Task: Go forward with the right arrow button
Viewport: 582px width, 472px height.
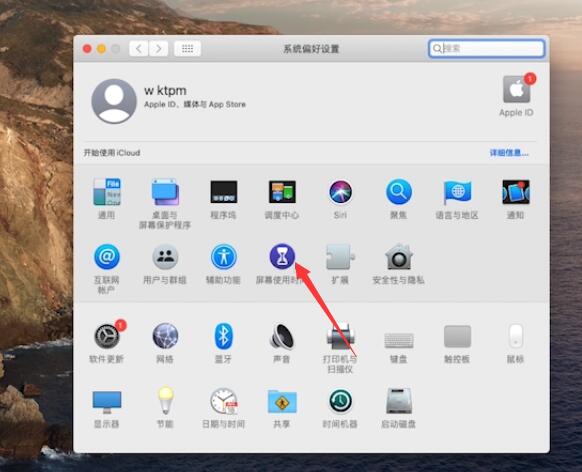Action: [x=158, y=49]
